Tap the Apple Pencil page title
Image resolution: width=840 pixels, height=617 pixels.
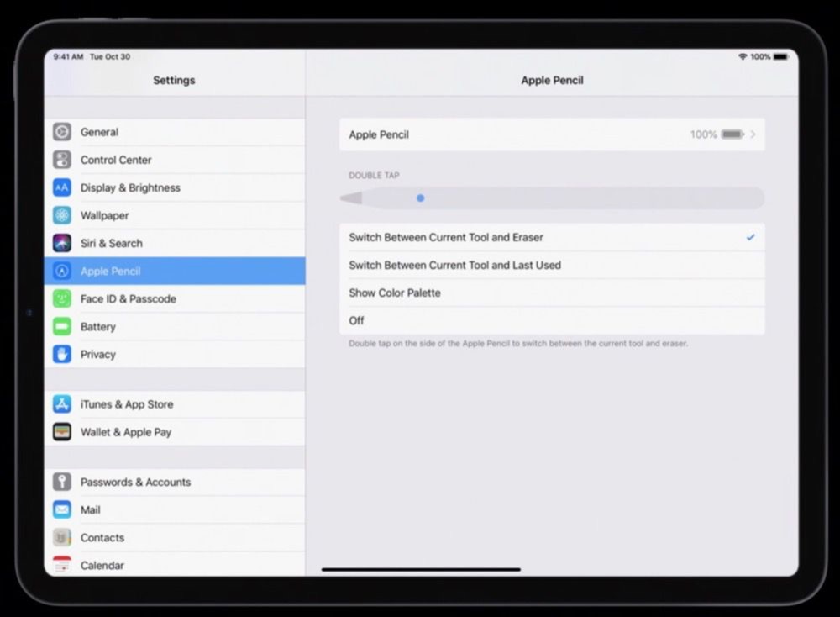pyautogui.click(x=553, y=81)
